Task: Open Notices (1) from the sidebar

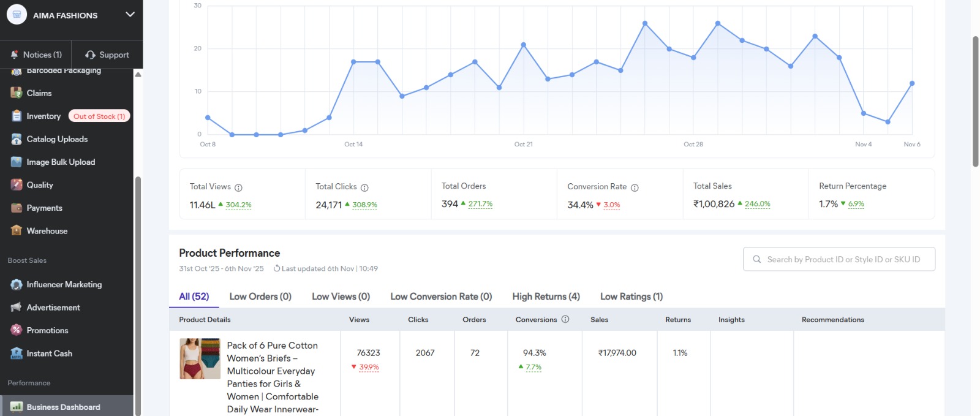Action: tap(36, 55)
